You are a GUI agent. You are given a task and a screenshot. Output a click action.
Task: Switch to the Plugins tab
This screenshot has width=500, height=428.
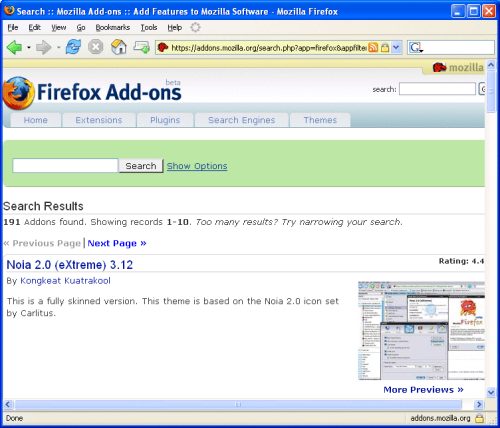[x=165, y=120]
